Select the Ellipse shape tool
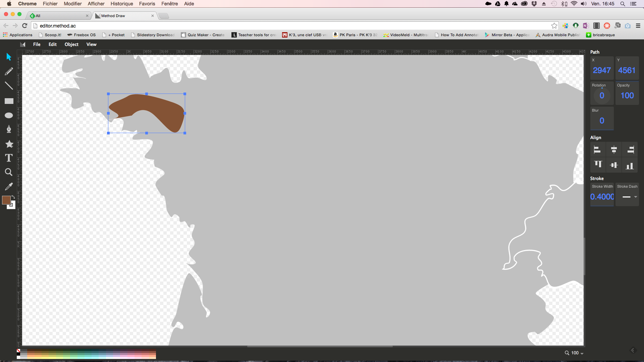 pos(9,115)
